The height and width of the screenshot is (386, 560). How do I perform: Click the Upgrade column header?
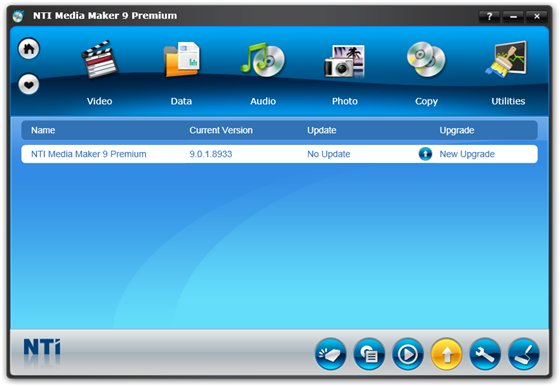457,130
